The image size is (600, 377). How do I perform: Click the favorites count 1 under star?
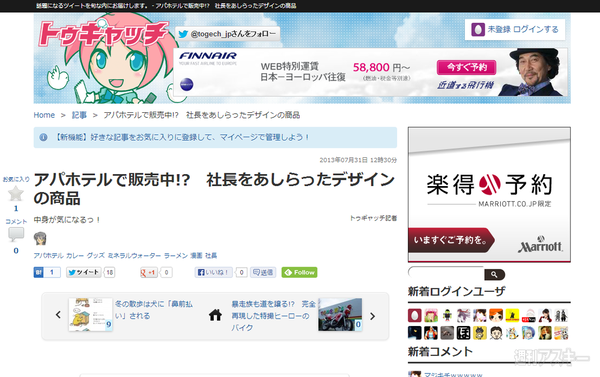pyautogui.click(x=16, y=209)
